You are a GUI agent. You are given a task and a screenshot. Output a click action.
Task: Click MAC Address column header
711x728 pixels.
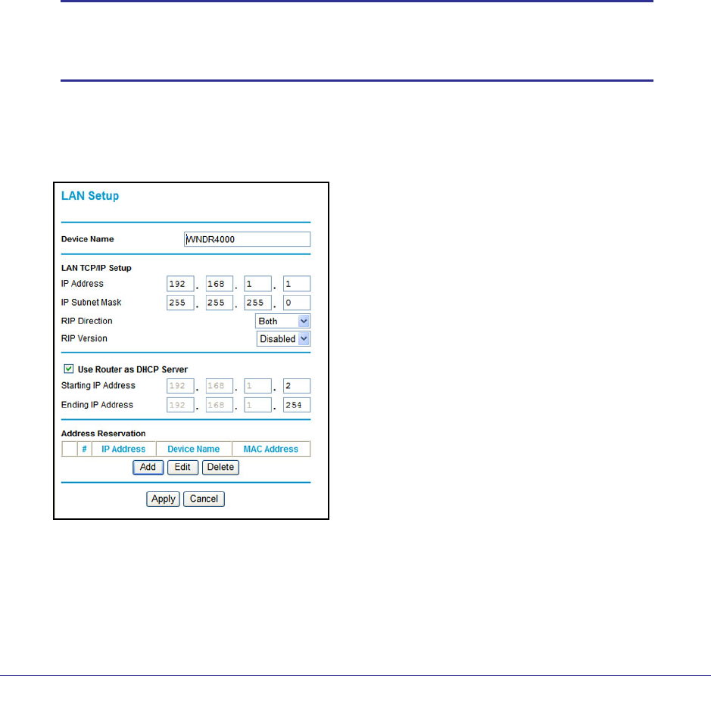[271, 449]
